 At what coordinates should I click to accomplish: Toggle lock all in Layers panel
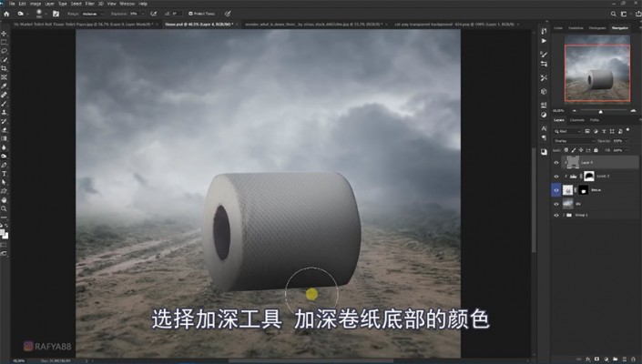click(596, 150)
